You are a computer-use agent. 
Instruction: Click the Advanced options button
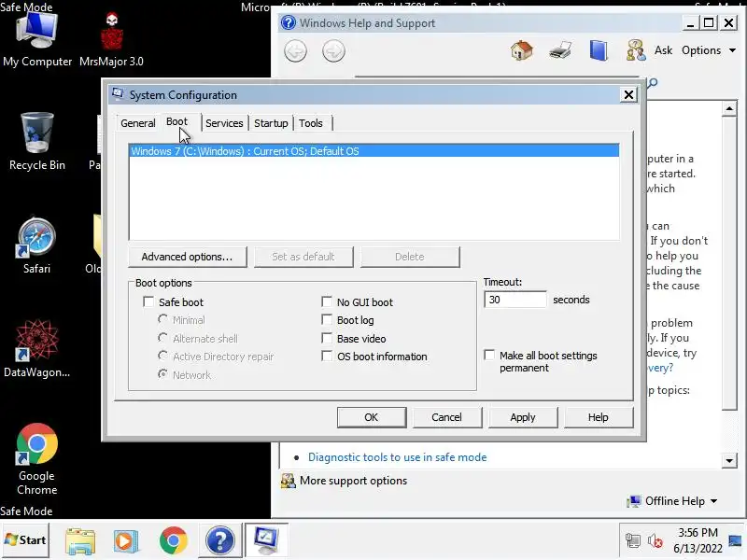tap(188, 257)
